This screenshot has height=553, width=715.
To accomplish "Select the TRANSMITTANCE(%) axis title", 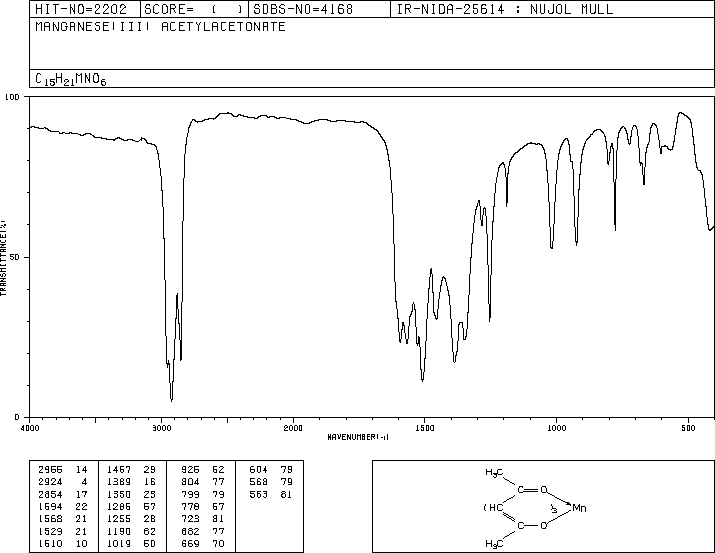I will (x=3, y=257).
